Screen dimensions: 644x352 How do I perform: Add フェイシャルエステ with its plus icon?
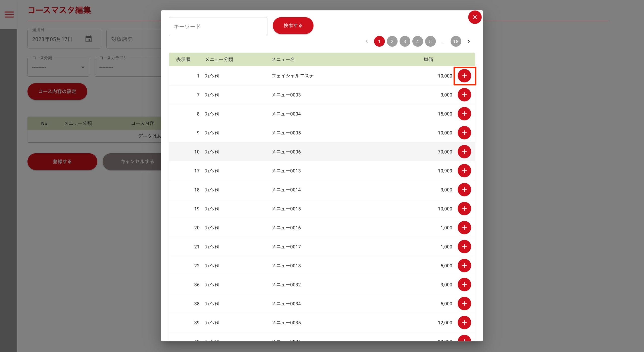[x=464, y=76]
